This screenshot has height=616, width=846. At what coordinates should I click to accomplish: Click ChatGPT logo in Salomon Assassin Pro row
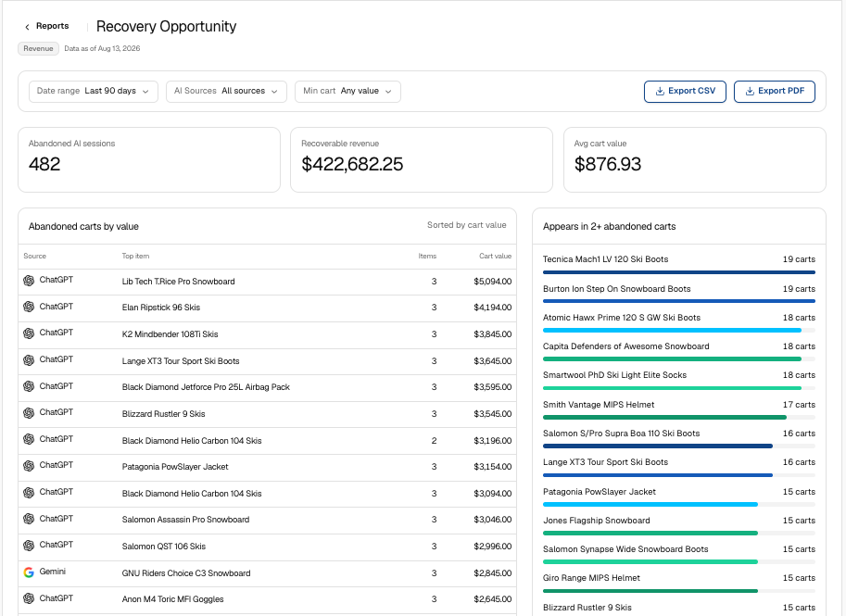[29, 519]
